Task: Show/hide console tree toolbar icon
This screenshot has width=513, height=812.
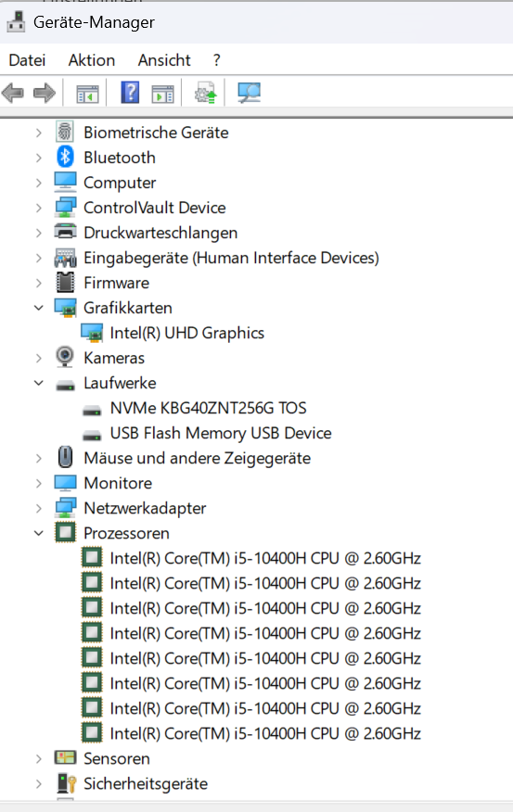Action: click(x=87, y=94)
